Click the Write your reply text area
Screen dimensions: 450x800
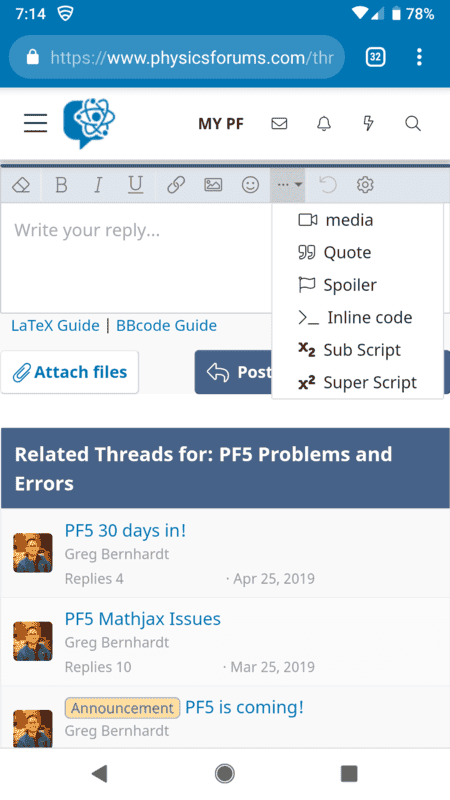point(136,258)
